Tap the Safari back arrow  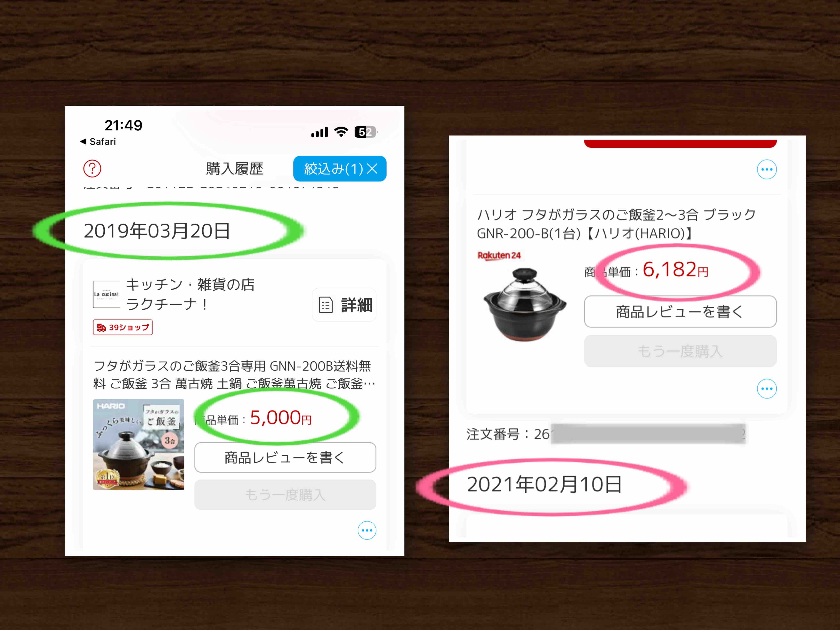point(83,142)
